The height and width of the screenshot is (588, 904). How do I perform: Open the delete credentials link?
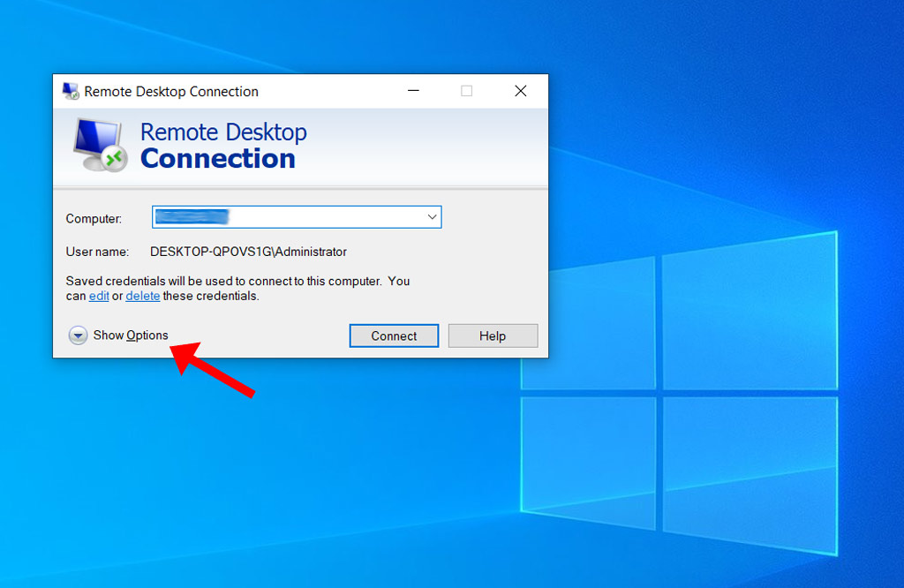click(143, 296)
